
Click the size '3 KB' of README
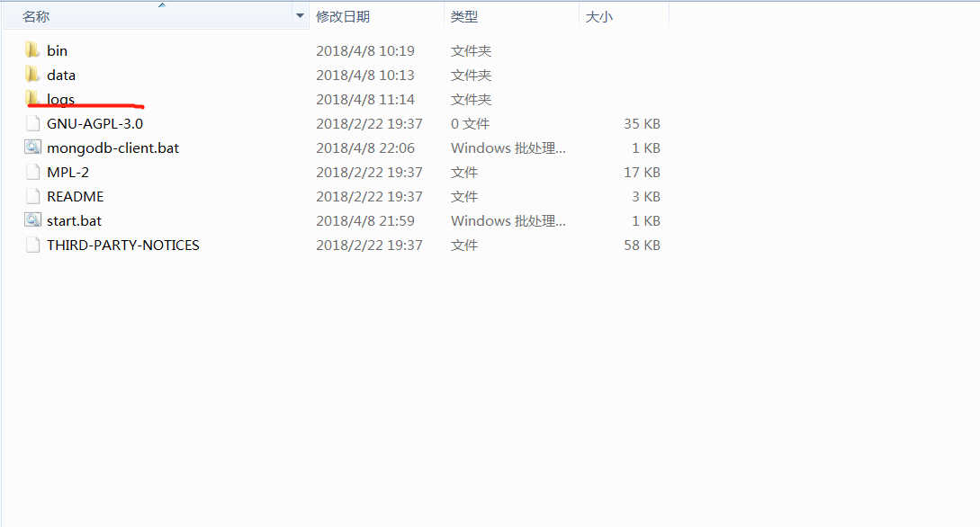tap(645, 197)
